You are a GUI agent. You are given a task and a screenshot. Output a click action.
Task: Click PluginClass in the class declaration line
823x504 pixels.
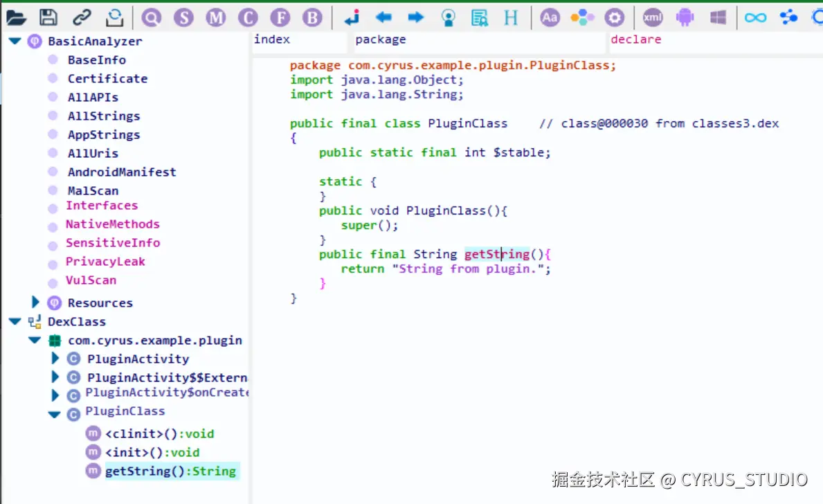click(x=468, y=123)
